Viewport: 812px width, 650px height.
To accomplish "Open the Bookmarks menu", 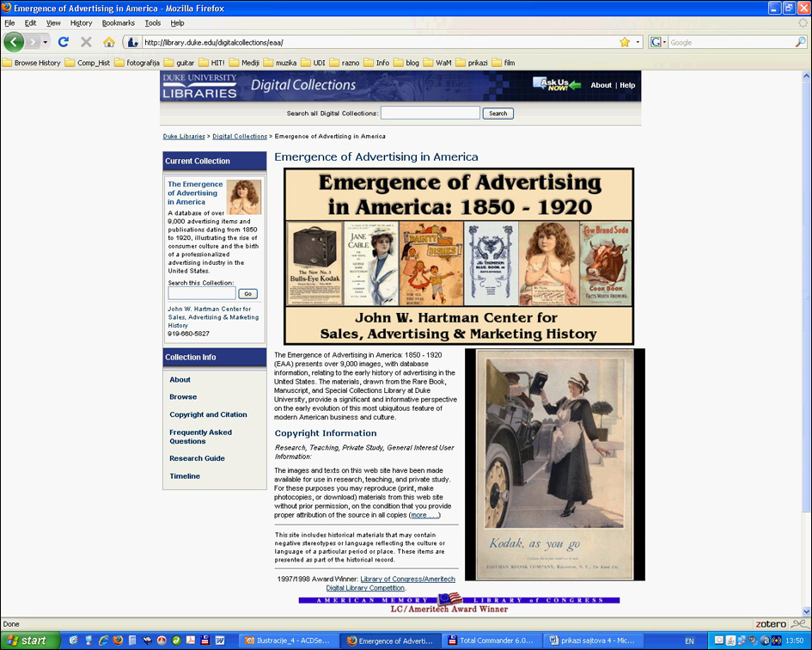I will point(118,23).
